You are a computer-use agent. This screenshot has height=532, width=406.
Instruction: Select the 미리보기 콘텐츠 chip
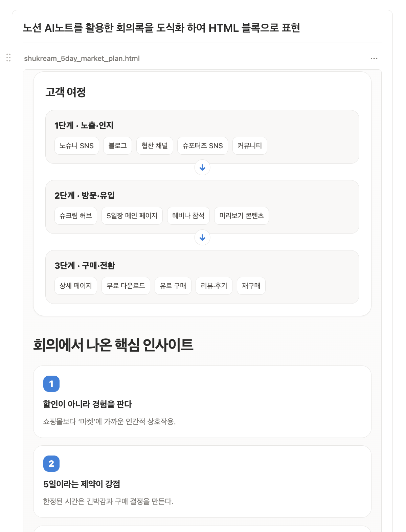pos(242,216)
